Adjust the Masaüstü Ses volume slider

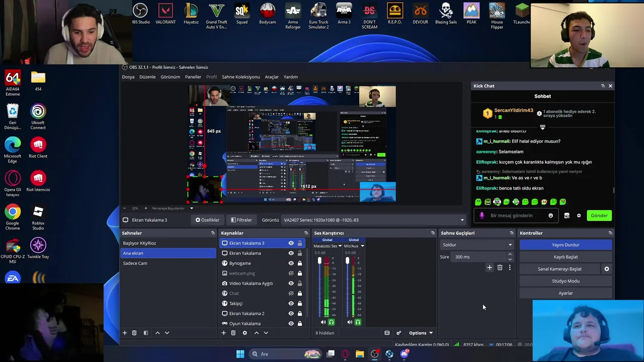[319, 261]
